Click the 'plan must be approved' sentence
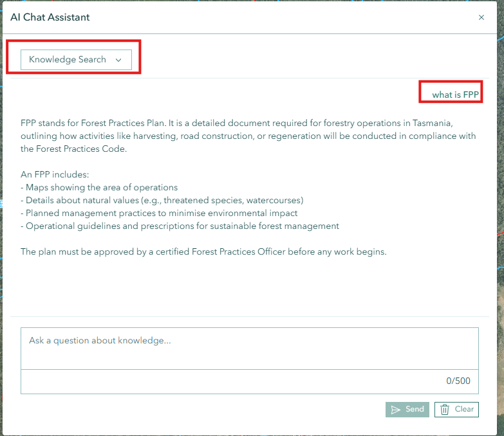Viewport: 504px width, 436px height. 203,251
